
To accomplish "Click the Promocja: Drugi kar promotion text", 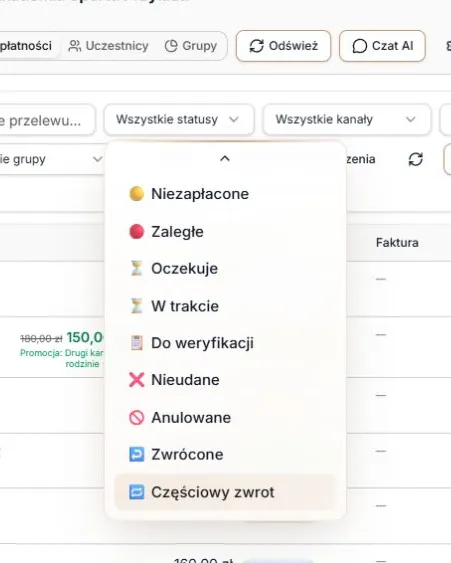I will coord(61,353).
